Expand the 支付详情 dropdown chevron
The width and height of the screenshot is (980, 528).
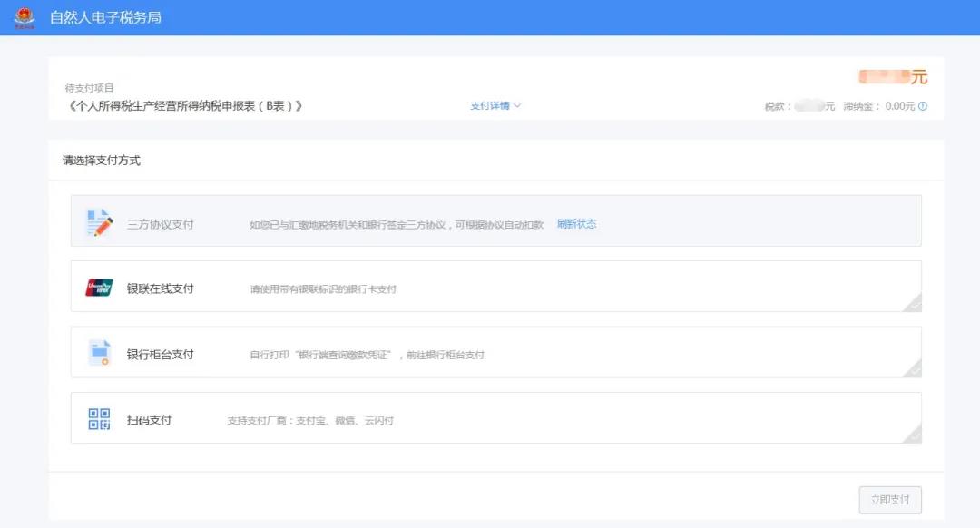(517, 105)
